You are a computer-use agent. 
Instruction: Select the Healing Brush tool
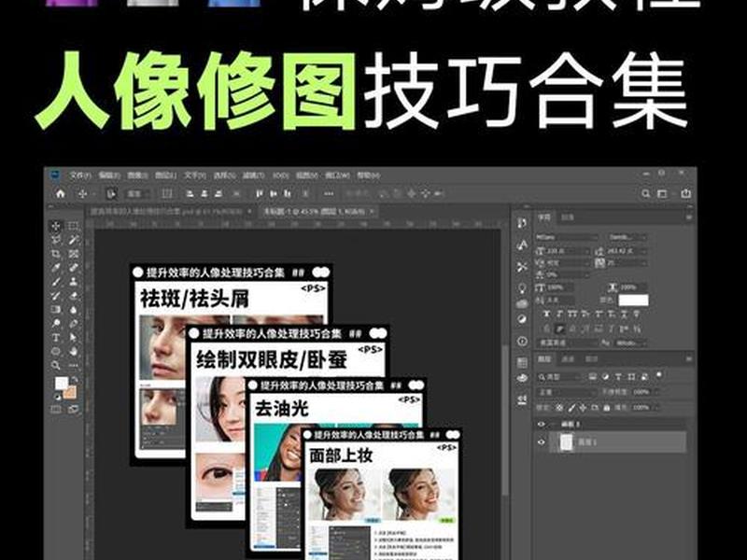[x=74, y=268]
